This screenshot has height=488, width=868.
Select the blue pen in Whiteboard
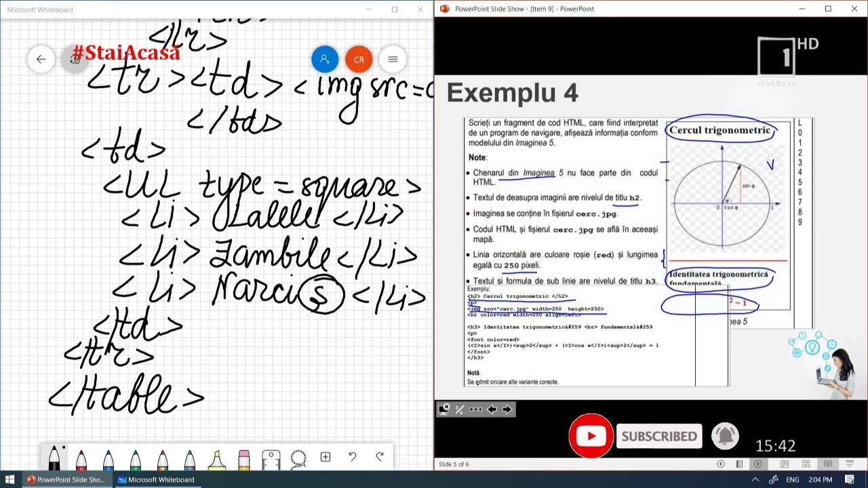108,460
